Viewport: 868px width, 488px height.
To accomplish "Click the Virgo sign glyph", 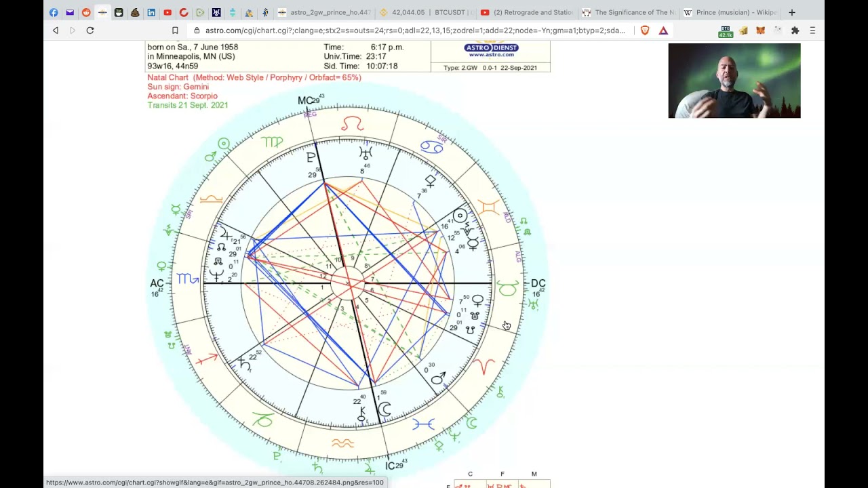I will click(272, 142).
